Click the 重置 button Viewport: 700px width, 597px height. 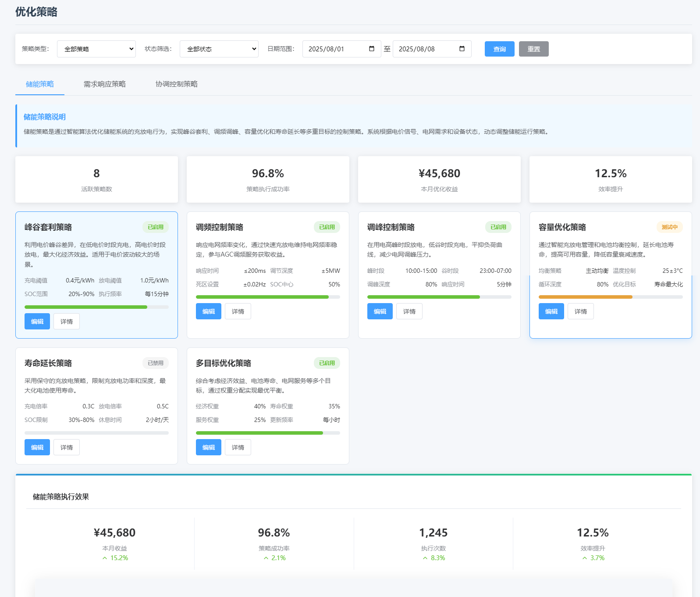533,49
